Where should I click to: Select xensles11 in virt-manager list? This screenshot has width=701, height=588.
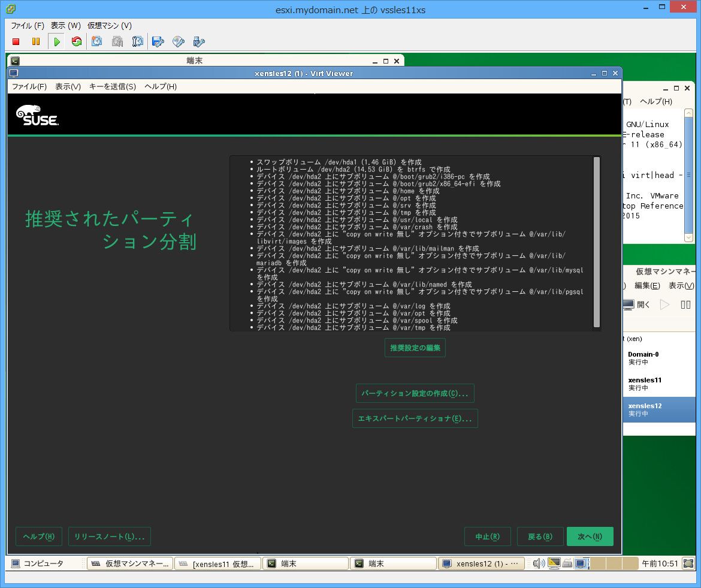(659, 384)
